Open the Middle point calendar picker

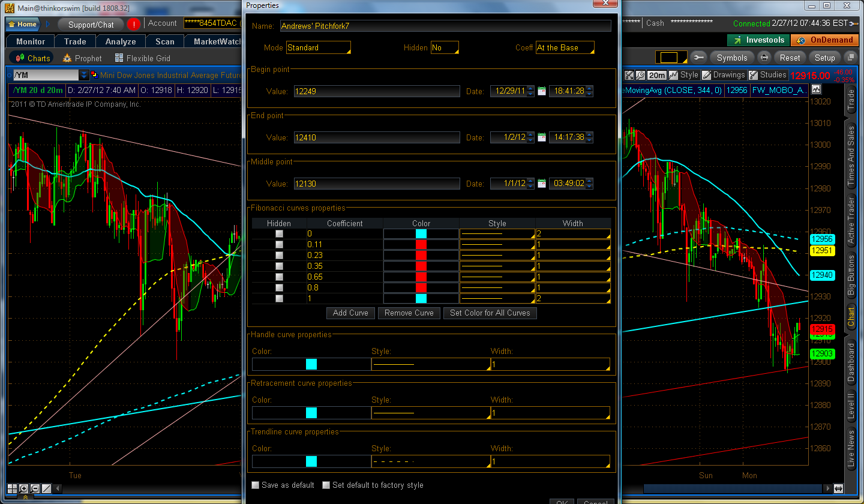click(x=542, y=184)
